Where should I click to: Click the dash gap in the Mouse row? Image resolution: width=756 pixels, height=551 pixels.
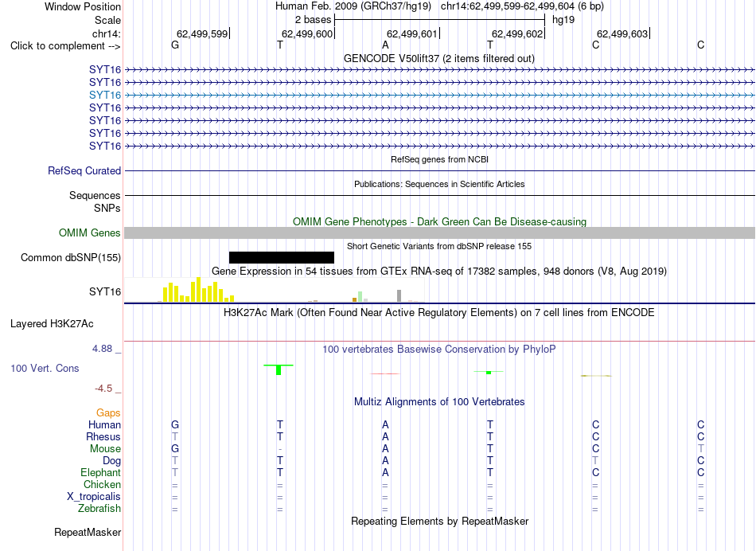[280, 449]
